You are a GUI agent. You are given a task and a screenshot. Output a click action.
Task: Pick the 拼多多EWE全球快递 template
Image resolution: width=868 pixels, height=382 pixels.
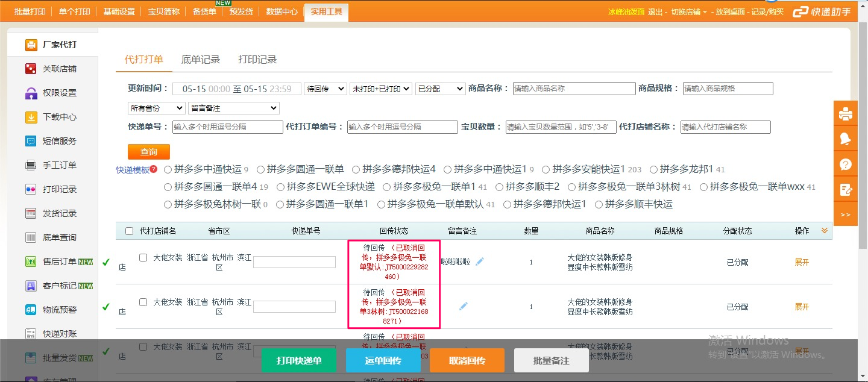tap(280, 187)
